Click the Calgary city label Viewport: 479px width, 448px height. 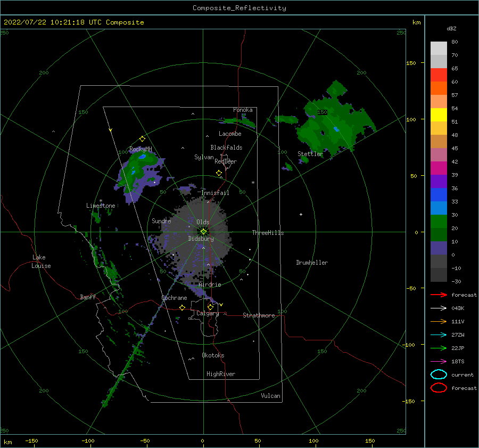tap(208, 313)
